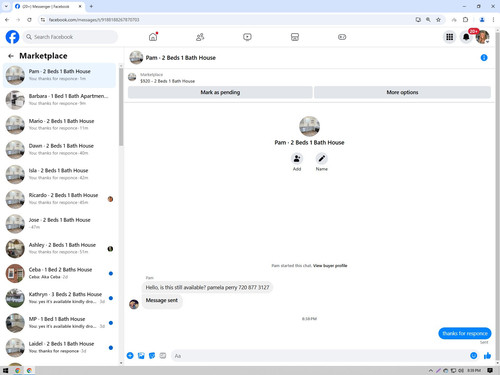
Task: Open browser extensions puzzle icon
Action: click(x=466, y=20)
